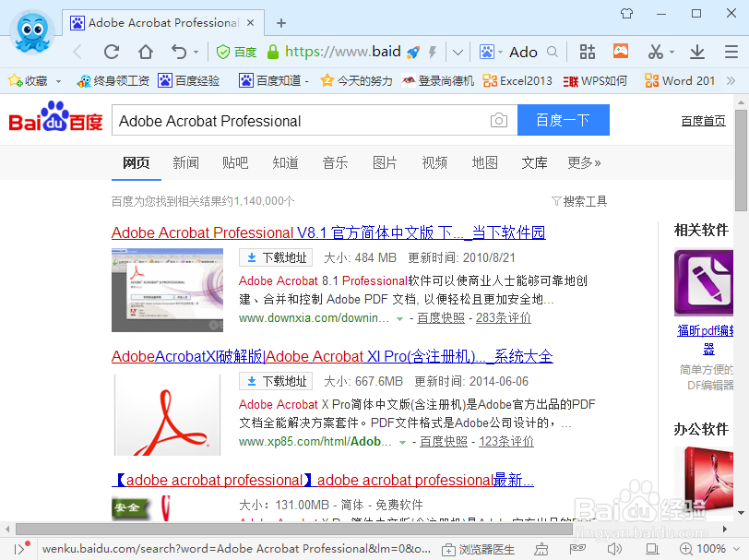Open the apps grid extension icon
This screenshot has width=749, height=560.
pyautogui.click(x=587, y=52)
